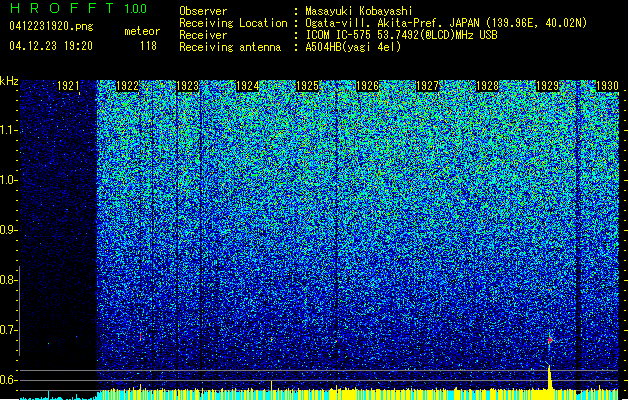Viewport: 629px width, 400px height.
Task: Click the 0.8 kHz axis tick label
Action: (x=8, y=280)
